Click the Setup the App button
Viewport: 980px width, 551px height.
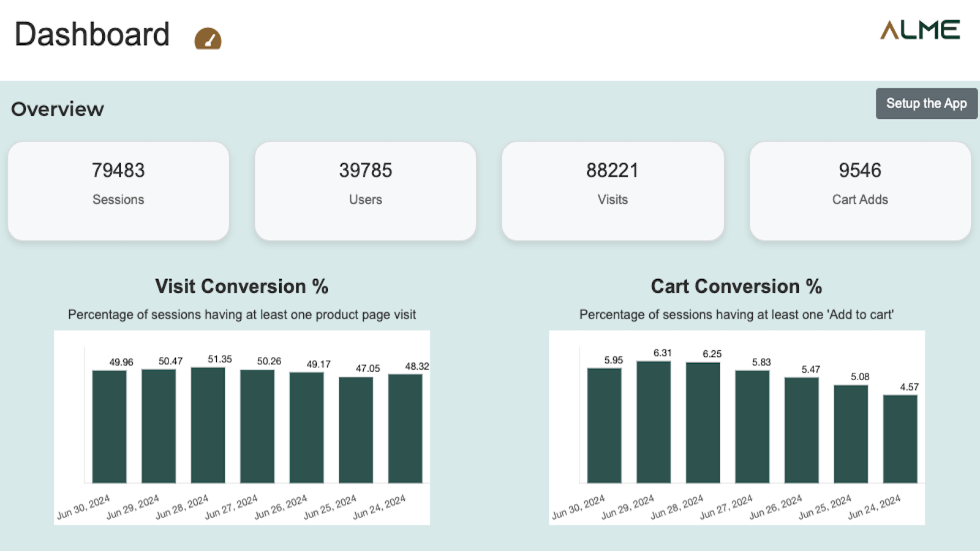pyautogui.click(x=926, y=103)
